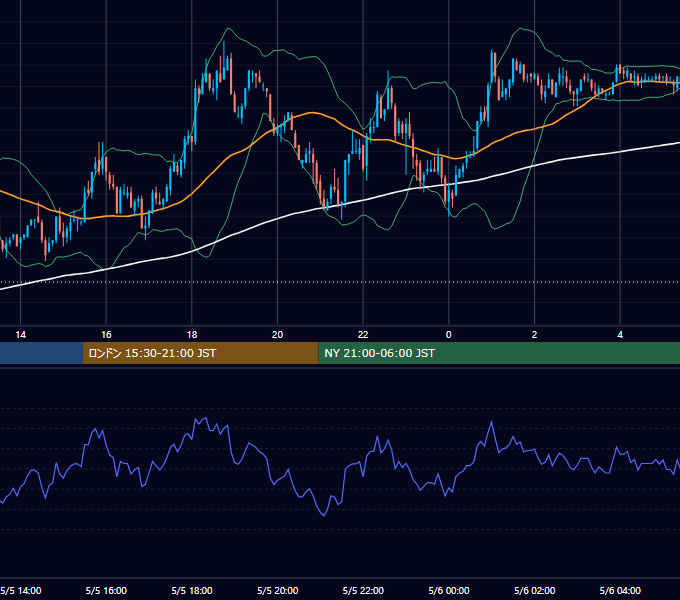Click the '0' hour label on price chart axis

[449, 335]
